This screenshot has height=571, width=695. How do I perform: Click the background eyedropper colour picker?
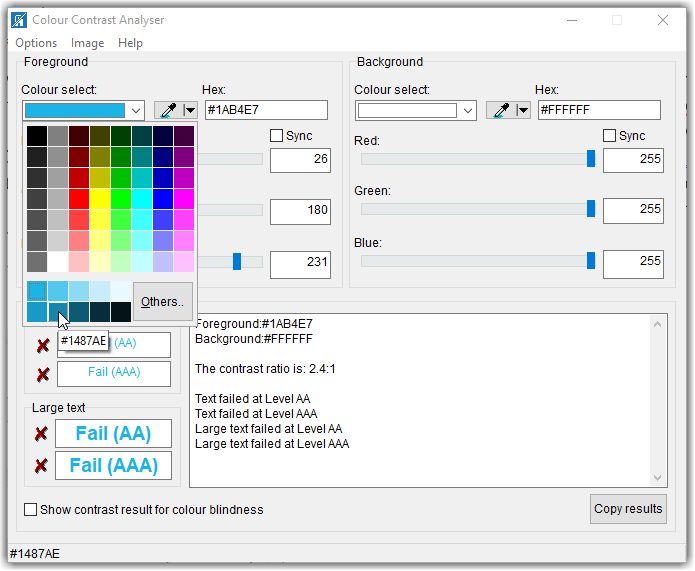[x=499, y=110]
